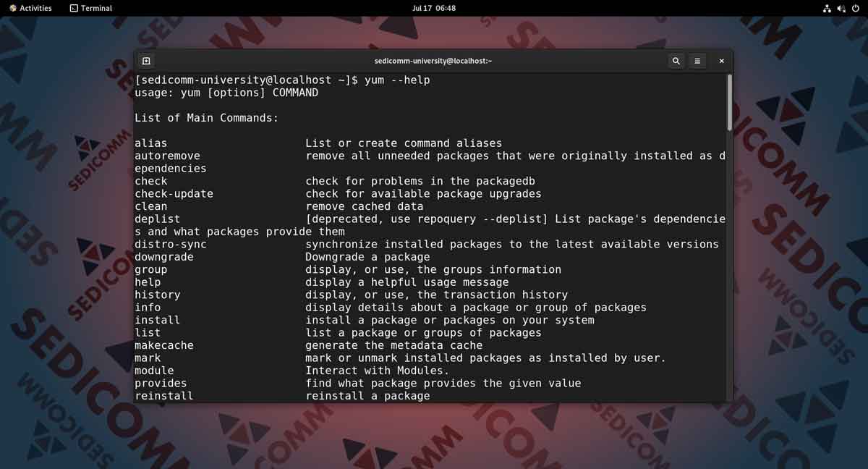Close the terminal window
Screen dimensions: 868x469
(x=721, y=61)
